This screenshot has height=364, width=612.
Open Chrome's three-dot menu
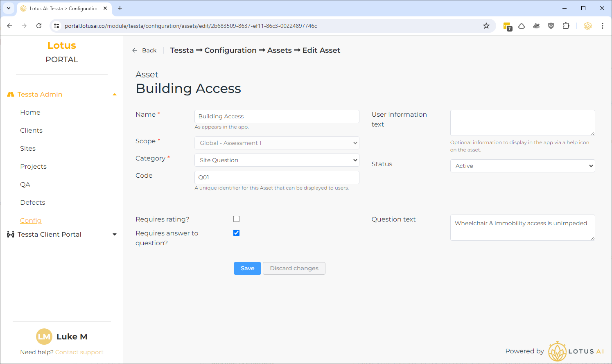(x=602, y=26)
